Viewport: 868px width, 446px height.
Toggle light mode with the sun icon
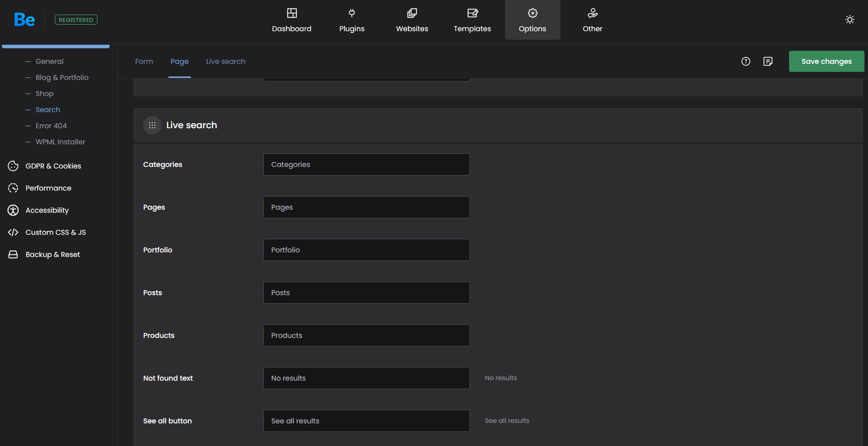click(850, 20)
